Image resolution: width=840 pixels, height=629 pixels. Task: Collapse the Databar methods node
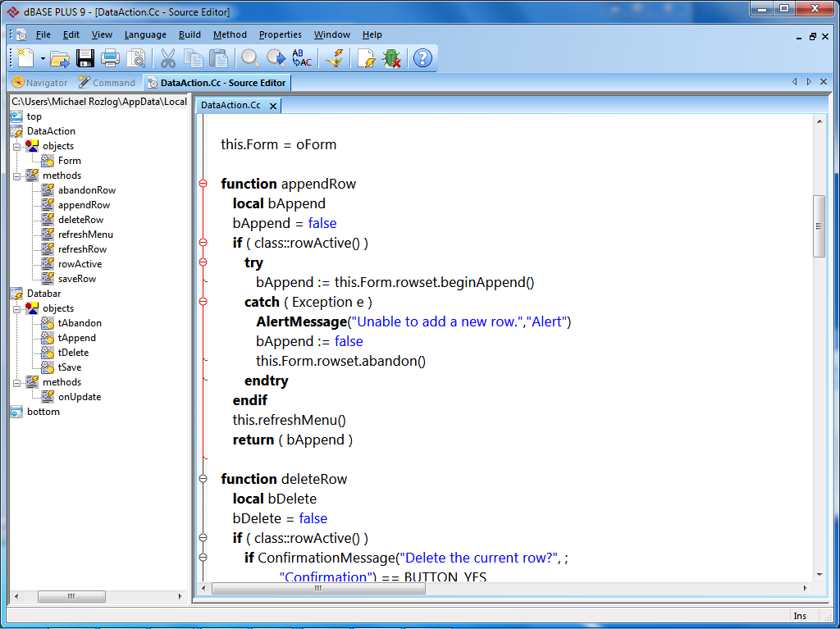pyautogui.click(x=17, y=382)
